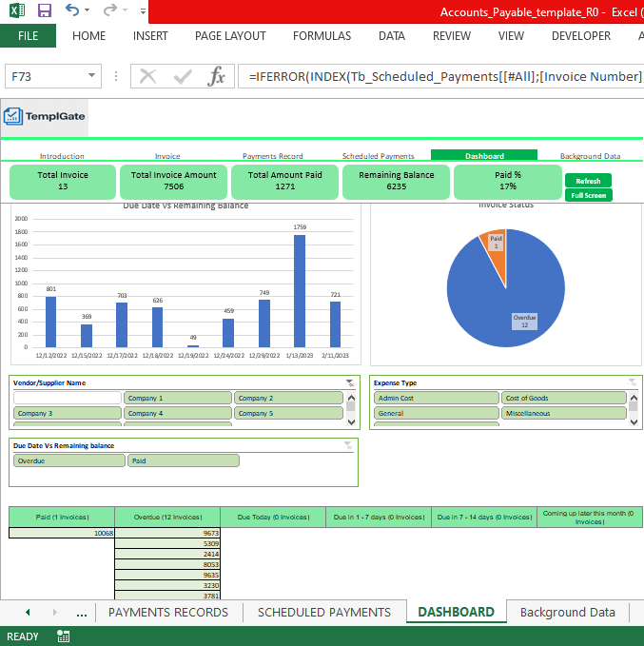This screenshot has width=644, height=646.
Task: Toggle the Miscellaneous slicer item
Action: (x=564, y=413)
